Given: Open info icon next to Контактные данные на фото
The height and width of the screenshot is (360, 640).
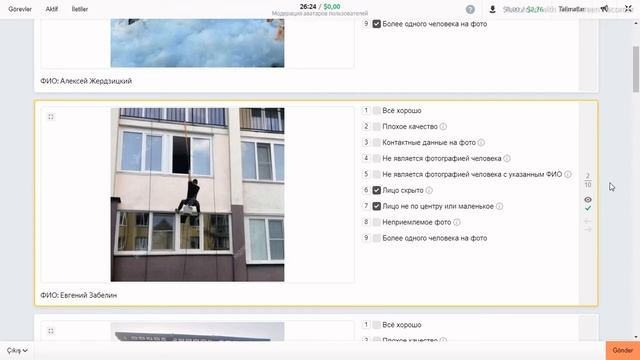Looking at the screenshot, I should [481, 142].
